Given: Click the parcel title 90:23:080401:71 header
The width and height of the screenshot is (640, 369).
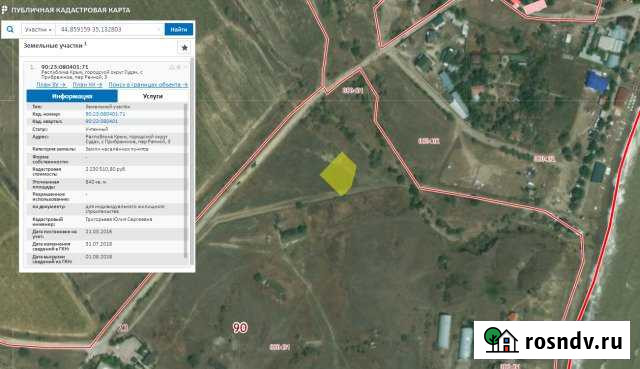Looking at the screenshot, I should (x=64, y=67).
